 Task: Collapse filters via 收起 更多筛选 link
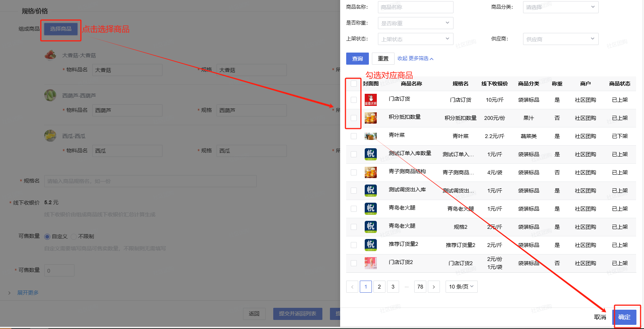pos(415,59)
